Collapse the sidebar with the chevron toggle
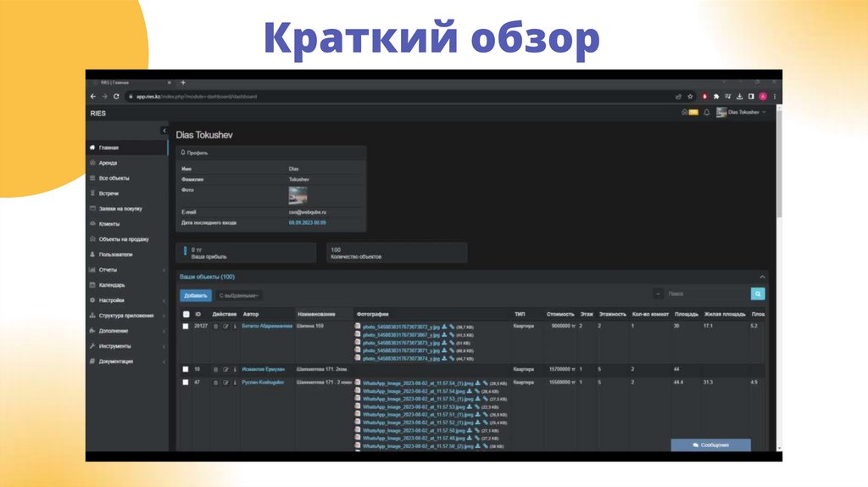The image size is (868, 487). (164, 131)
